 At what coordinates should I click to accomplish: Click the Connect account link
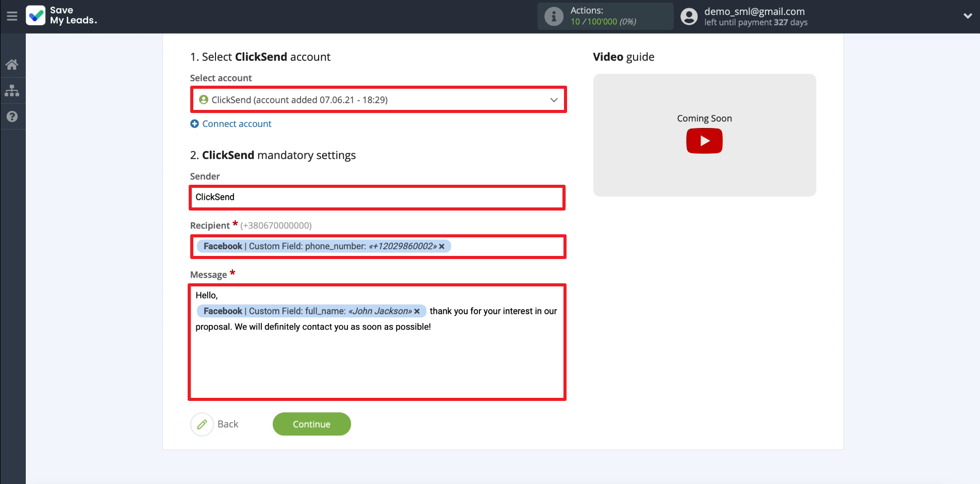pos(237,124)
